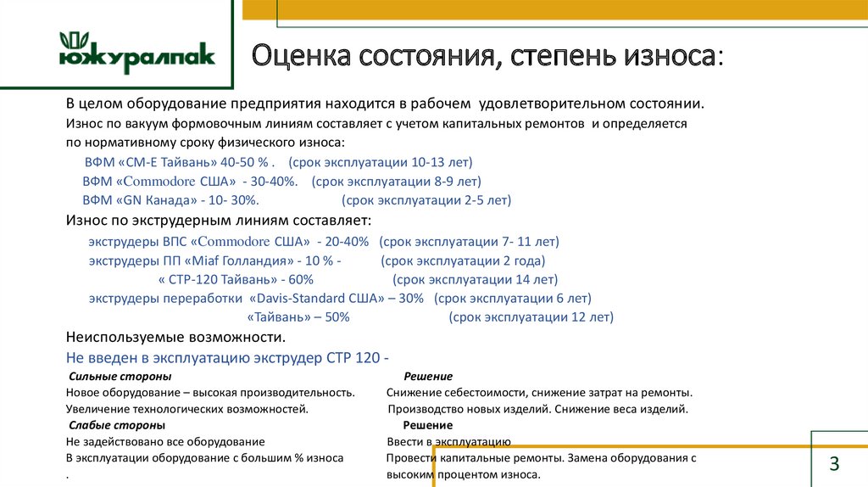This screenshot has width=868, height=487.
Task: Click text 'экструдеры ПП «Miaf Голландия» - 10 %'
Action: (x=211, y=260)
